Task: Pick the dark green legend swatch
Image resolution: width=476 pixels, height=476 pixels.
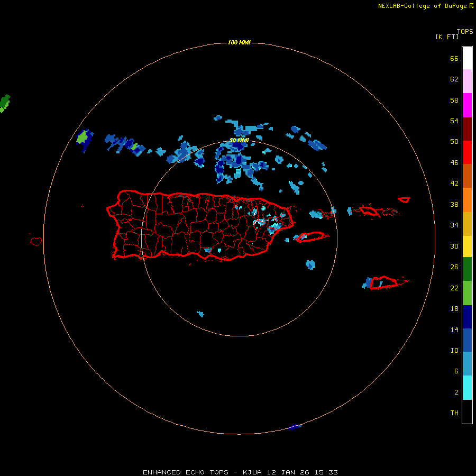Action: [x=467, y=269]
